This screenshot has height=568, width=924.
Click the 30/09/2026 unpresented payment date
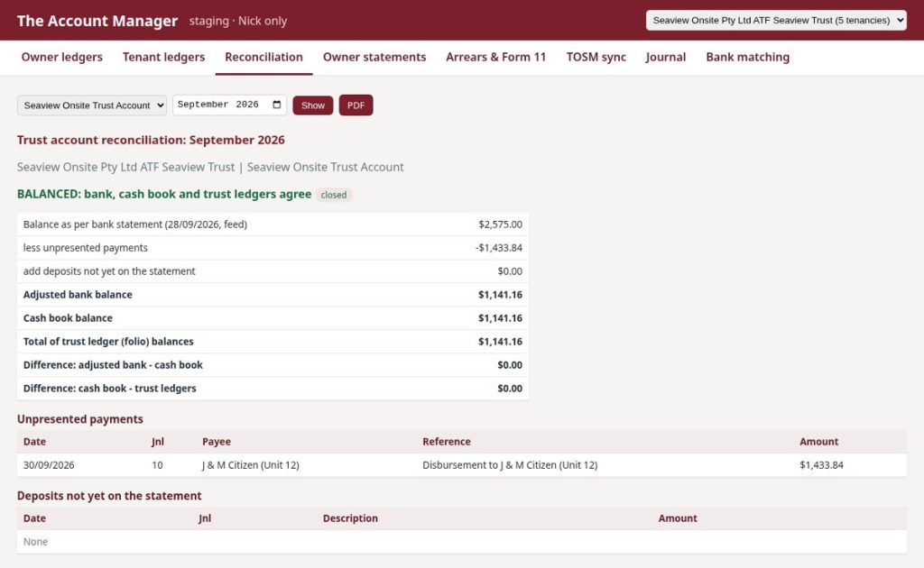[49, 465]
